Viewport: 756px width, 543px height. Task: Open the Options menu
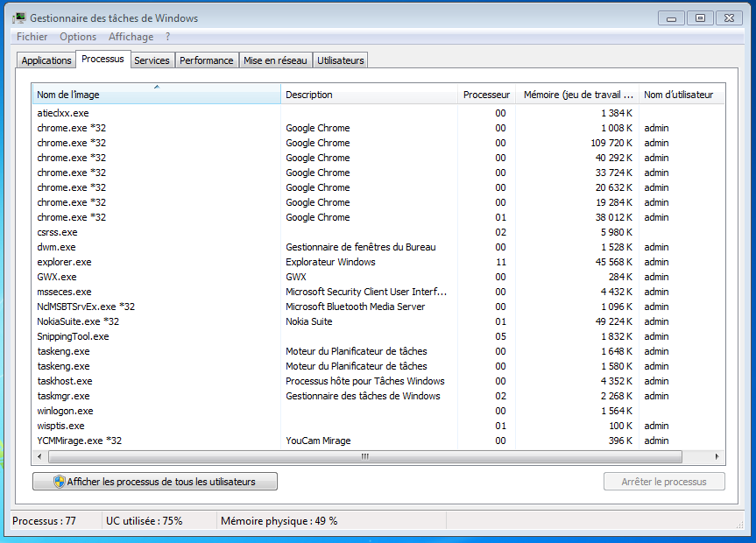[78, 37]
